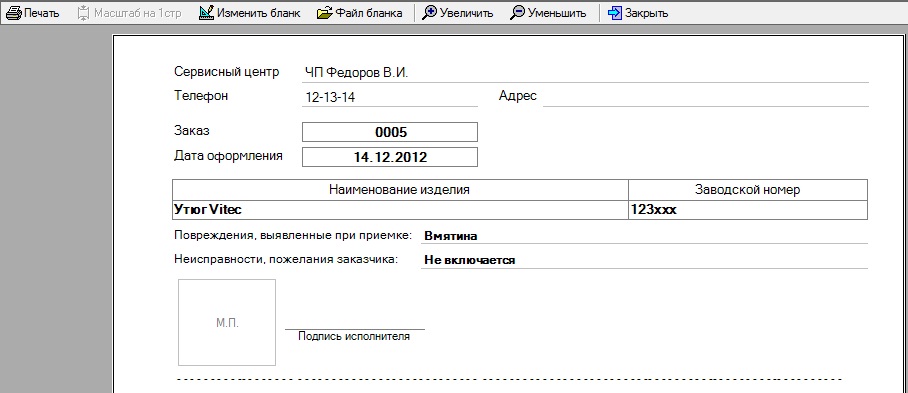Viewport: 908px width, 393px height.
Task: Click the Наименование изделия column header
Action: point(400,190)
